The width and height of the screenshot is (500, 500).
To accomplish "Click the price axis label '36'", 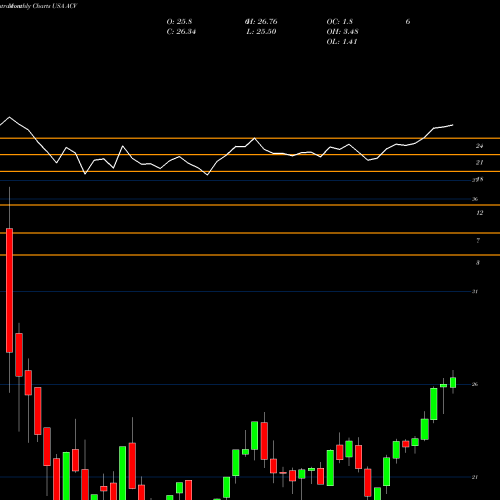I will coord(475,199).
